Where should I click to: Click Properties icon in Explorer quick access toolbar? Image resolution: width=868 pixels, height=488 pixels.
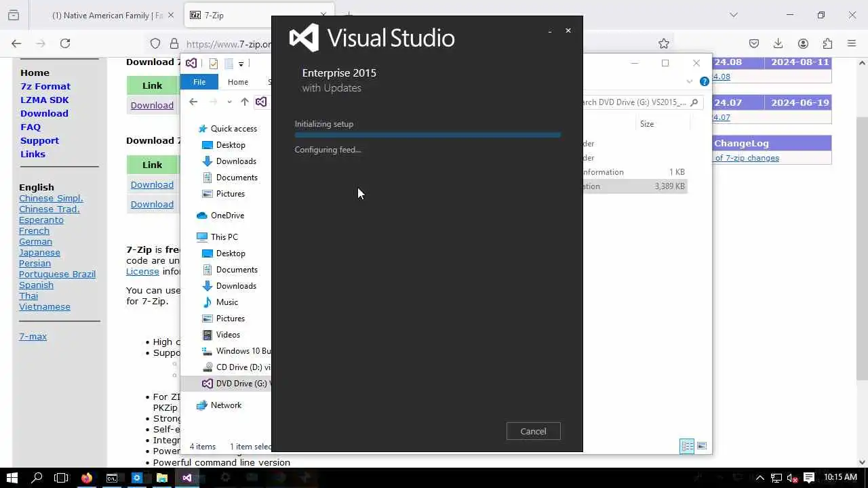214,64
